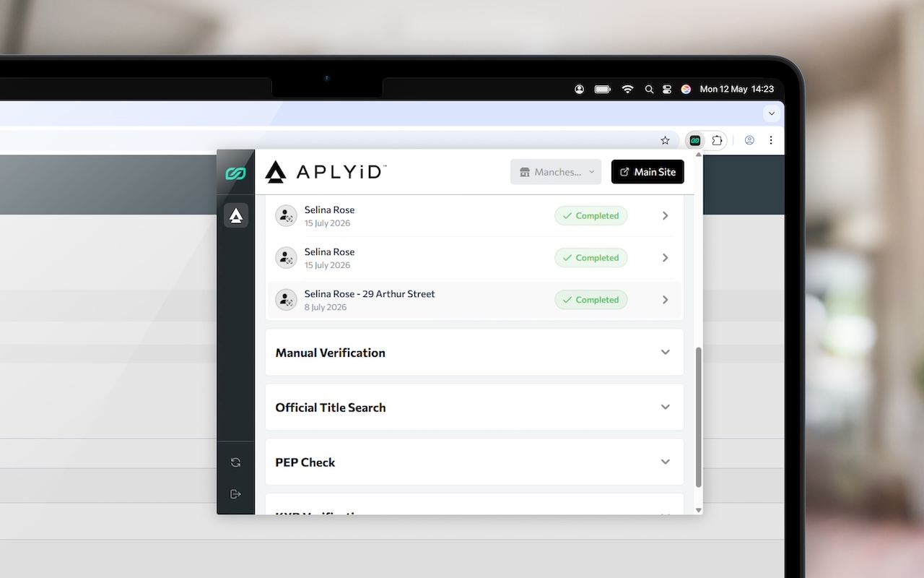
Task: Click the tab search chevron button
Action: pos(772,113)
